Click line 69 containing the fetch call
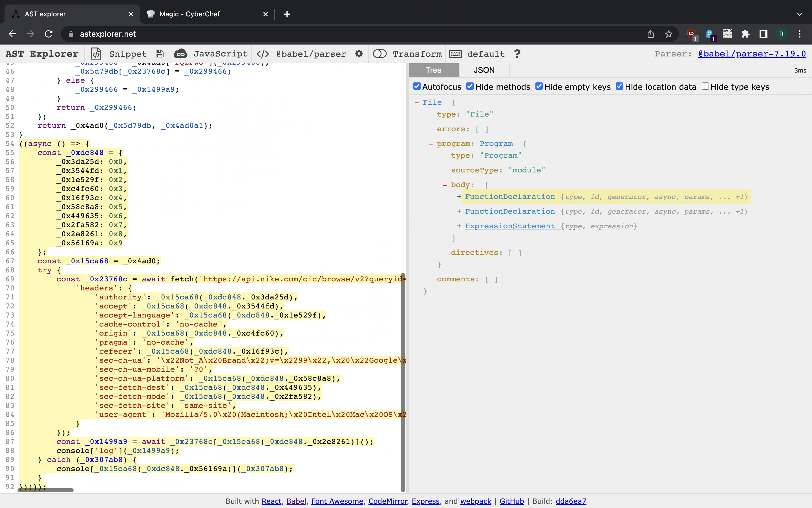 coord(212,279)
